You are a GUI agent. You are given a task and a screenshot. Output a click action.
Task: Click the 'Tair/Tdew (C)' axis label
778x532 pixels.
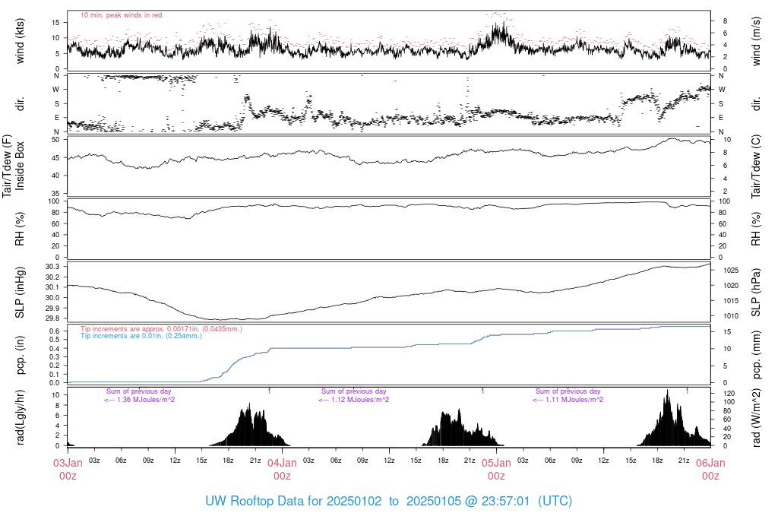756,166
